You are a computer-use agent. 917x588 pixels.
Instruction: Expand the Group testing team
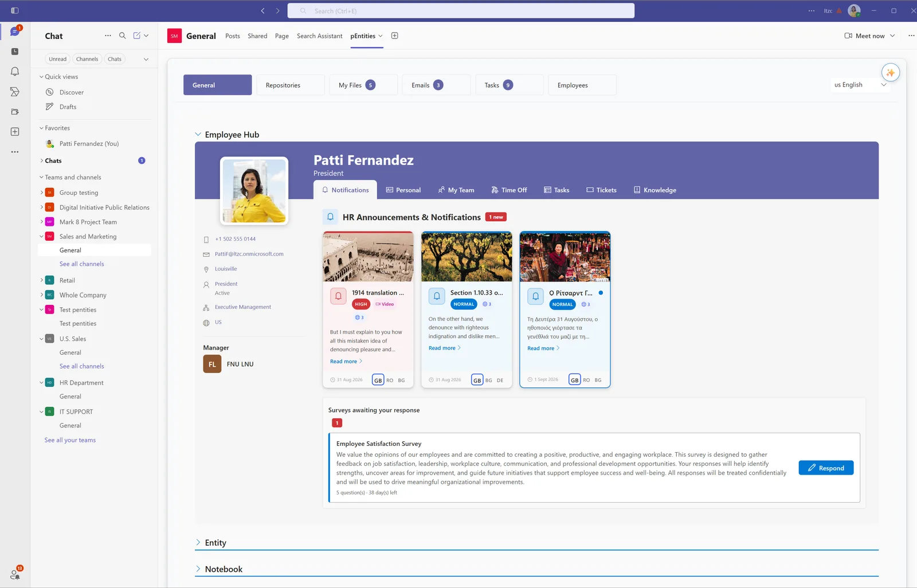point(41,193)
